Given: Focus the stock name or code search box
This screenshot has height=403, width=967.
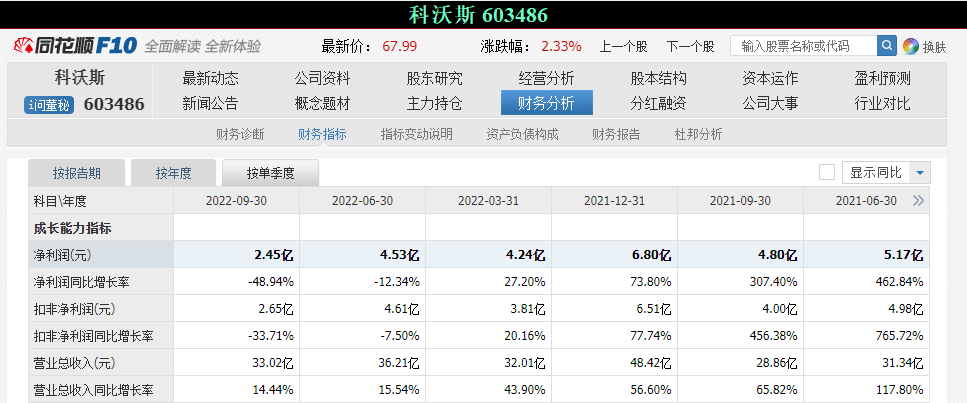Looking at the screenshot, I should tap(804, 46).
